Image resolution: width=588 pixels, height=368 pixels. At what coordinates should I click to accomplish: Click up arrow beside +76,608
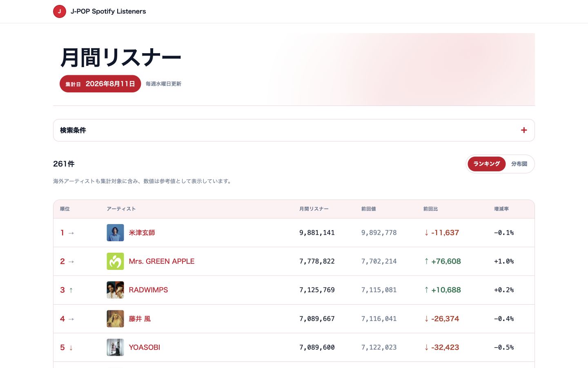pyautogui.click(x=426, y=261)
